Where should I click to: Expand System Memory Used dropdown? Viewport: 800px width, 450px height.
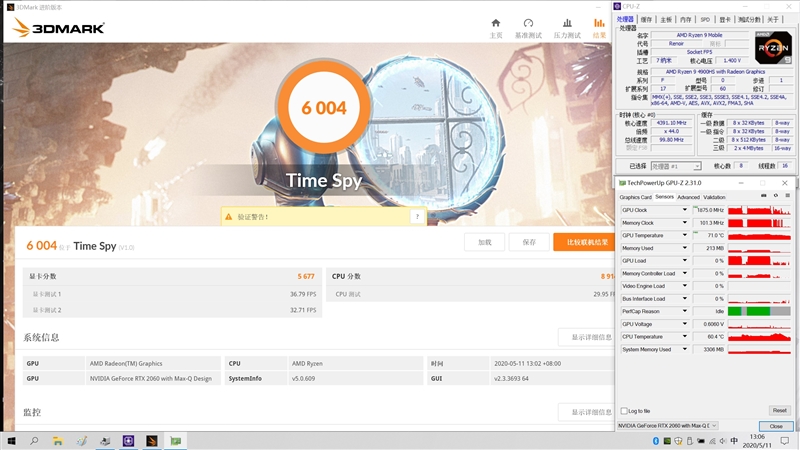point(685,349)
